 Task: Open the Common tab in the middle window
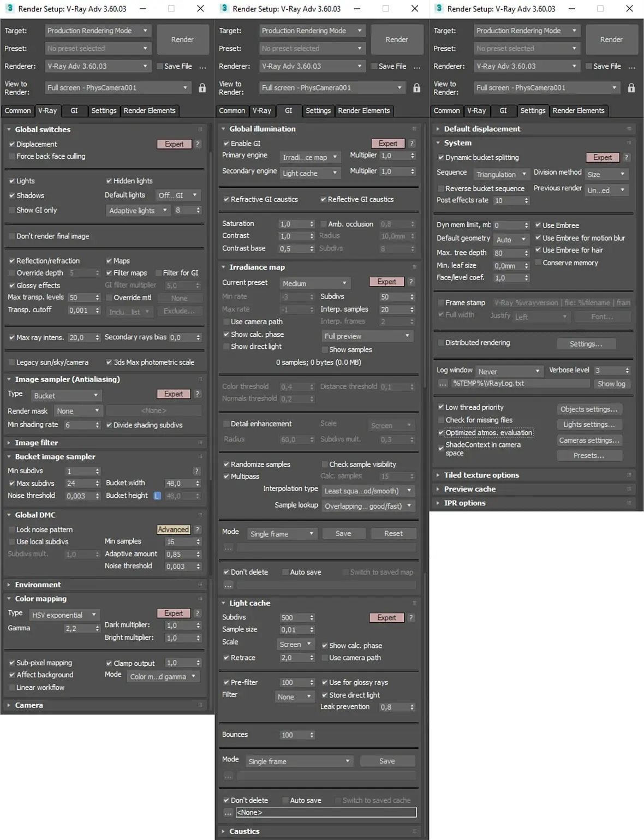[232, 111]
